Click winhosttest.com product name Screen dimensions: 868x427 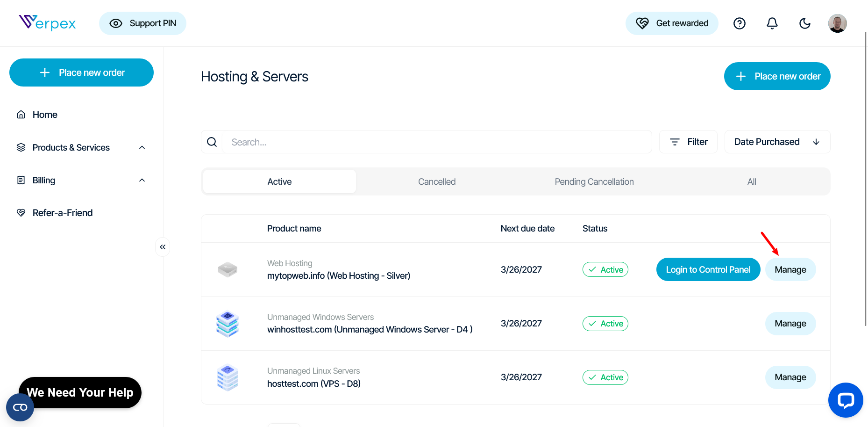tap(370, 329)
